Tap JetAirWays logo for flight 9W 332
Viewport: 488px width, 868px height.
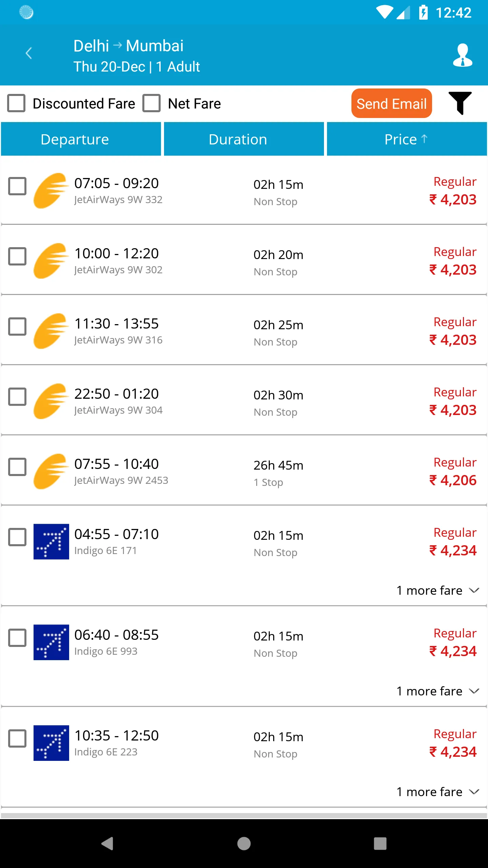51,191
